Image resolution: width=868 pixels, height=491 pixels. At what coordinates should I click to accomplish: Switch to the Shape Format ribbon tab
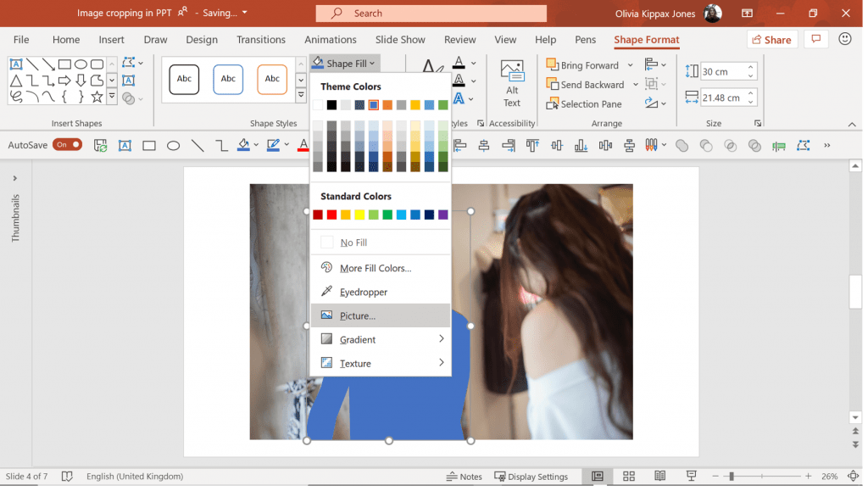(x=646, y=40)
